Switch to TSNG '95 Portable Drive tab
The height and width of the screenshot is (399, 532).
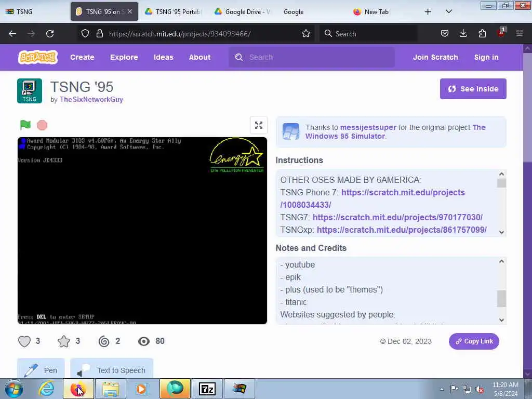(x=174, y=11)
